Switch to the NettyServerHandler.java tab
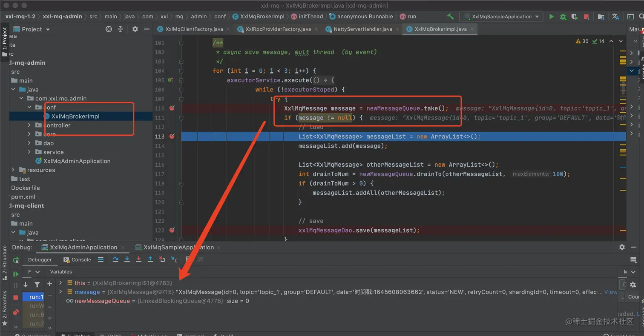The image size is (644, 336). pos(363,29)
